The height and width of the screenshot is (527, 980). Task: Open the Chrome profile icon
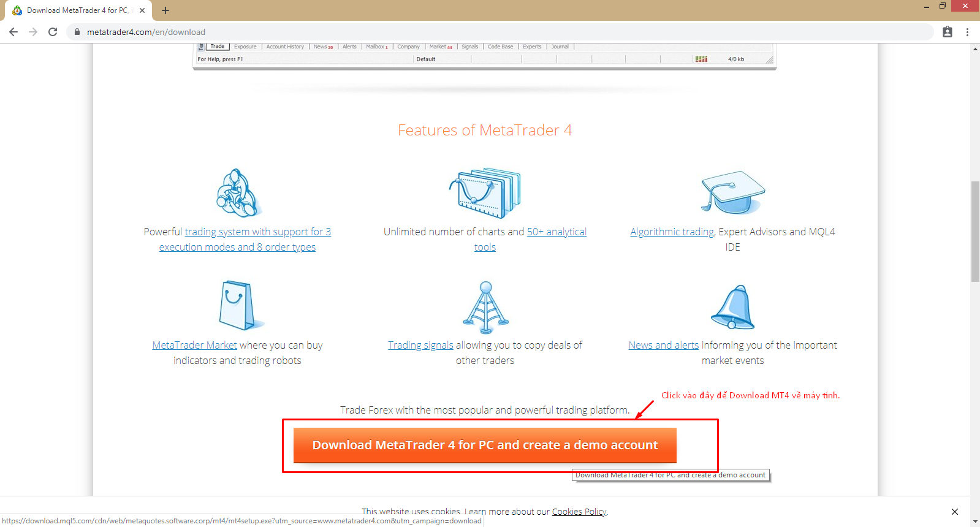[948, 32]
